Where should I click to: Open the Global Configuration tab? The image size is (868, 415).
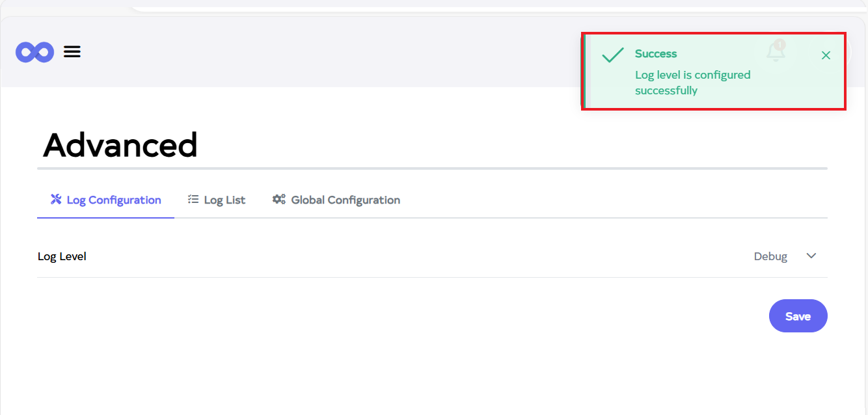[345, 200]
